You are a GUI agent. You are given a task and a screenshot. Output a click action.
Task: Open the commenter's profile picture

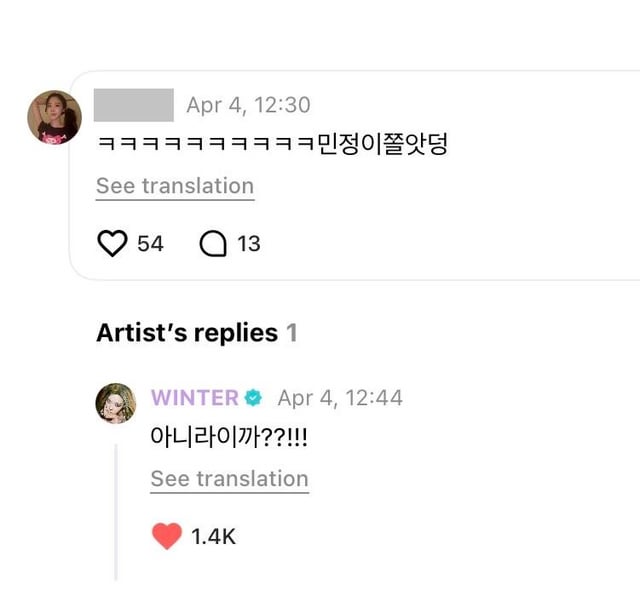tap(53, 117)
